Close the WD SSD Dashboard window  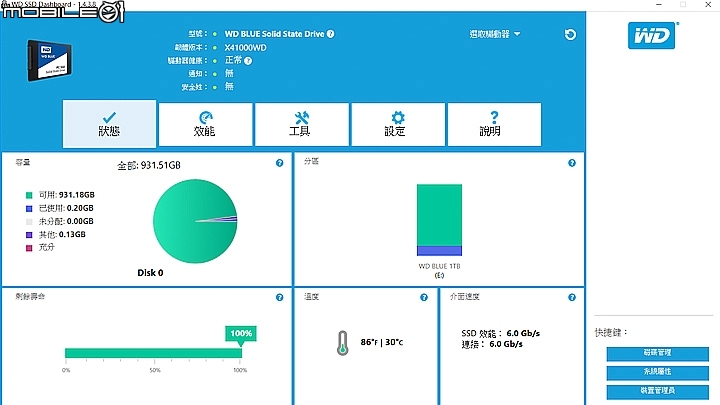click(708, 5)
